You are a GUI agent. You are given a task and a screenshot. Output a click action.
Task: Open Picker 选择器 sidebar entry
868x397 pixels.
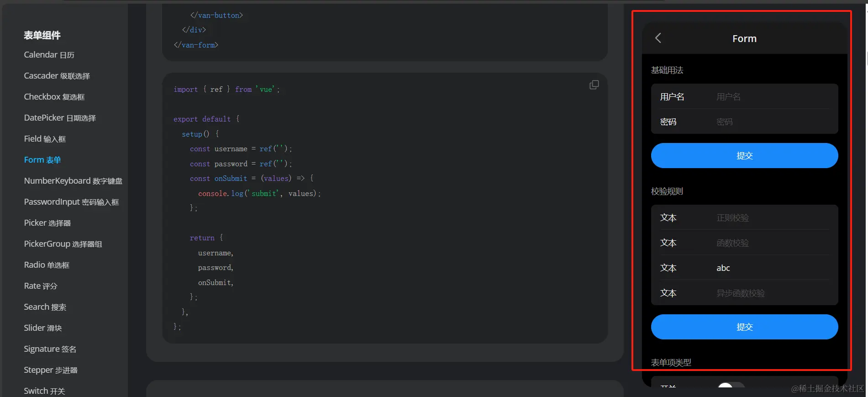coord(47,223)
